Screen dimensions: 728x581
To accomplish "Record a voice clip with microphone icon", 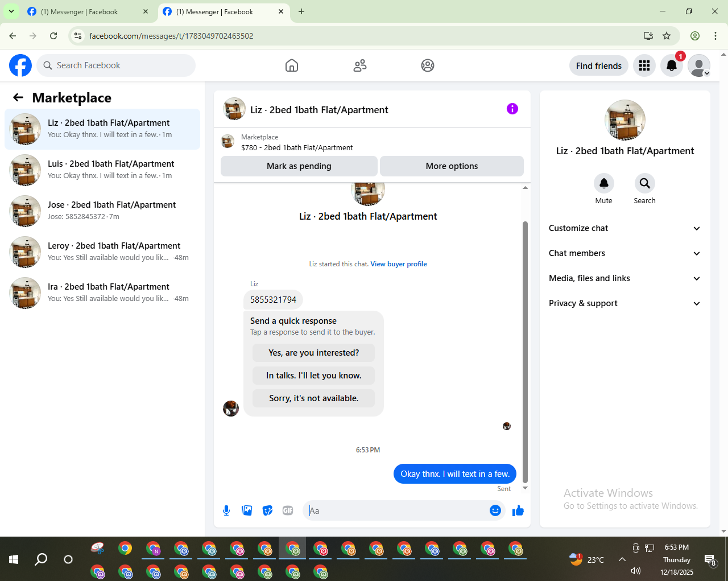I will [226, 510].
